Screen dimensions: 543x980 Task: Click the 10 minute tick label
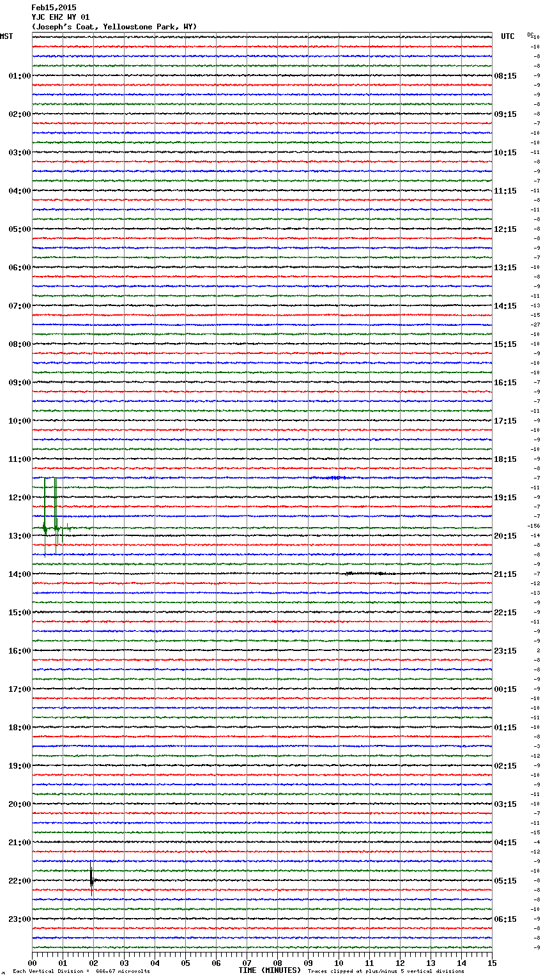pos(339,963)
